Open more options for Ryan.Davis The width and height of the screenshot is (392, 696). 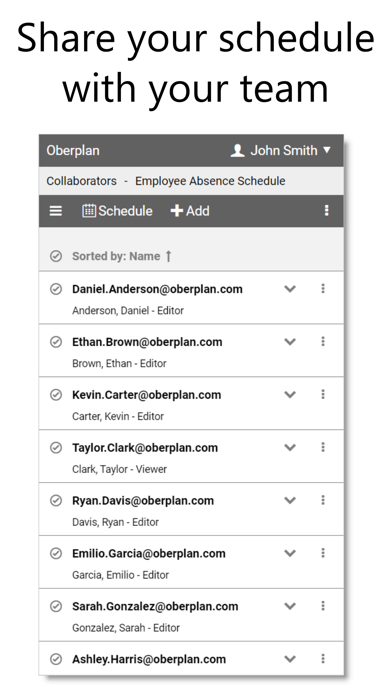323,500
